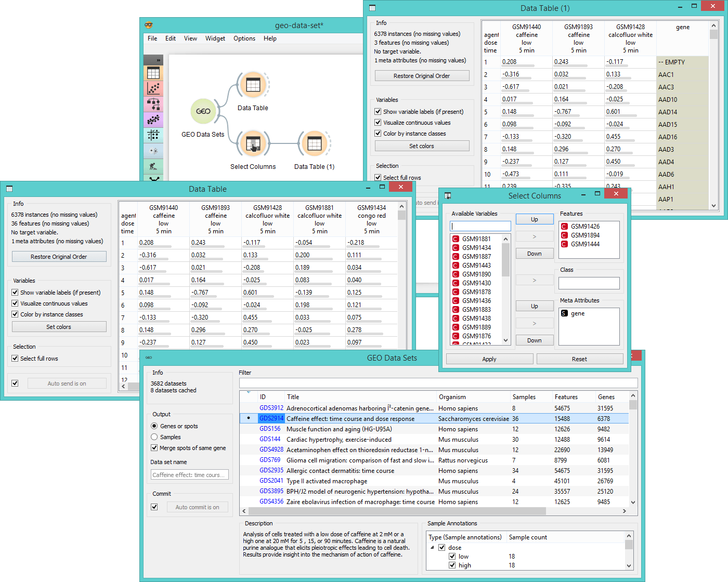
Task: Select the Samples radio button under Output
Action: pos(154,437)
